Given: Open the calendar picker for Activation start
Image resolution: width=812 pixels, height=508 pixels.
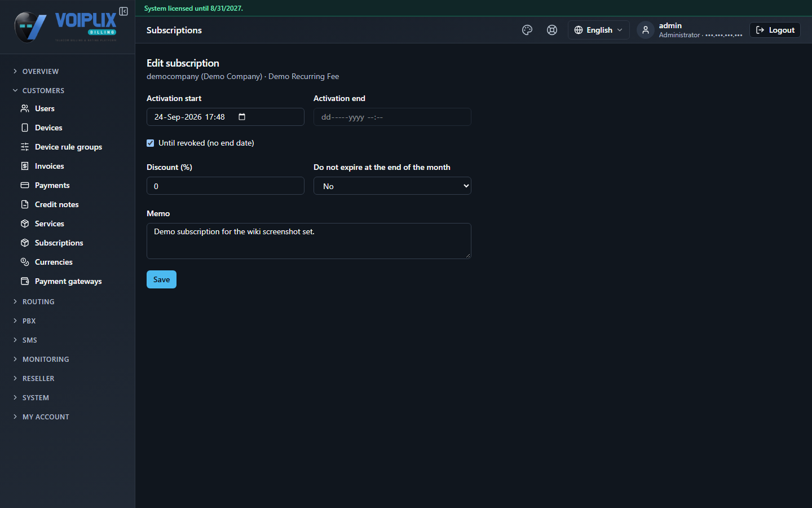Looking at the screenshot, I should 242,117.
